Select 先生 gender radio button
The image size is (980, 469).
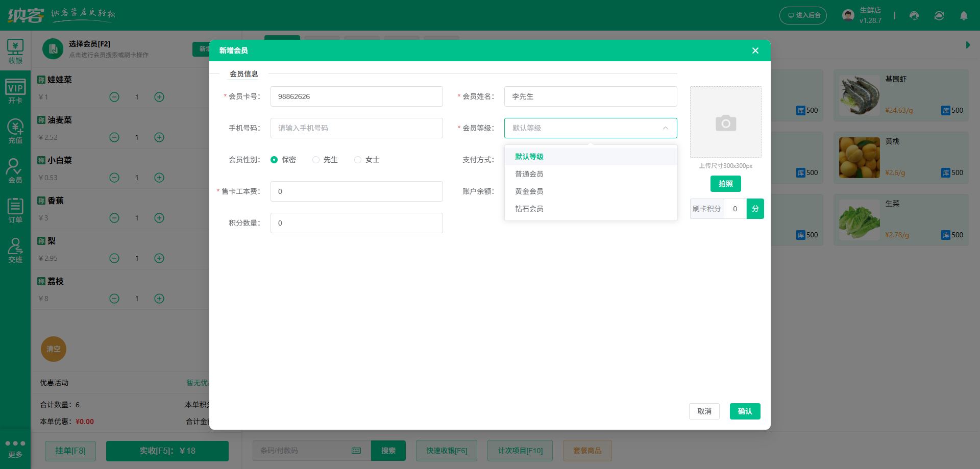click(316, 160)
